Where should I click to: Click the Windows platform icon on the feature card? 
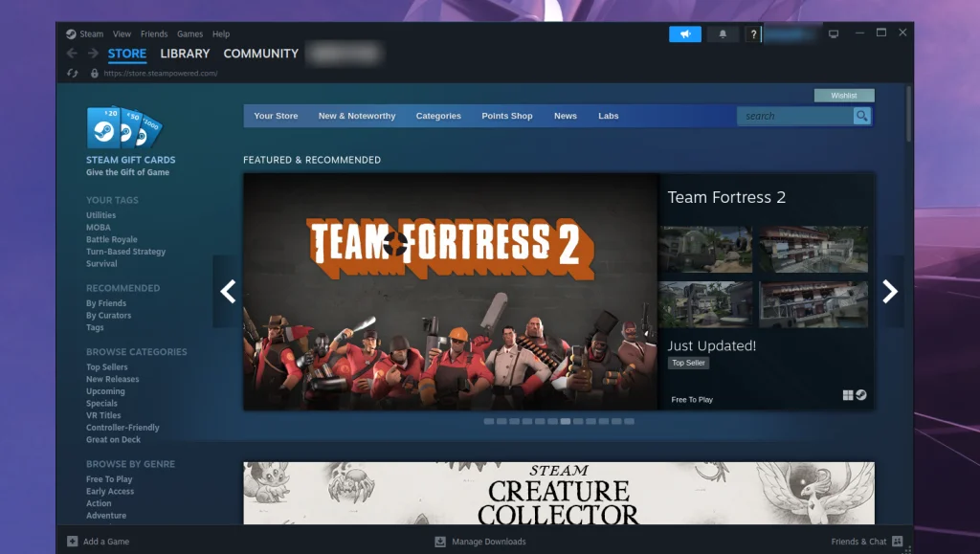pos(848,395)
